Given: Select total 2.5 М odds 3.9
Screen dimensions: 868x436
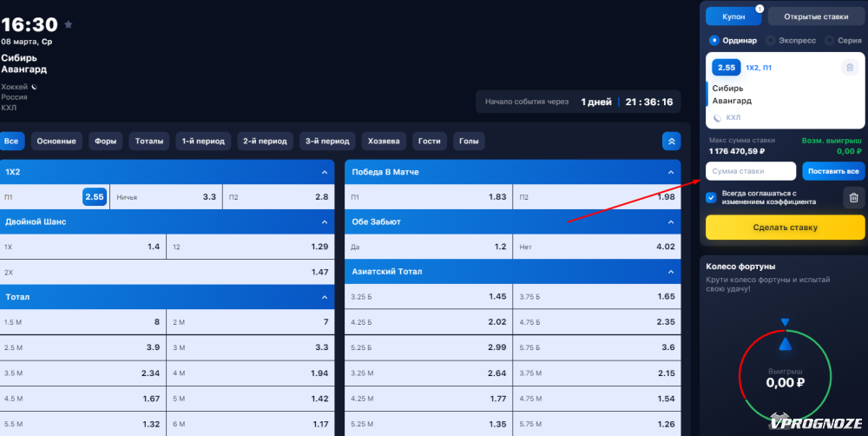Looking at the screenshot, I should click(82, 347).
